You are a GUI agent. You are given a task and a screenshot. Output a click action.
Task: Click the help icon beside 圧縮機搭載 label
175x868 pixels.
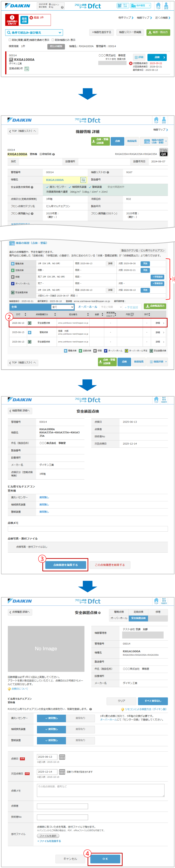[x=54, y=154]
